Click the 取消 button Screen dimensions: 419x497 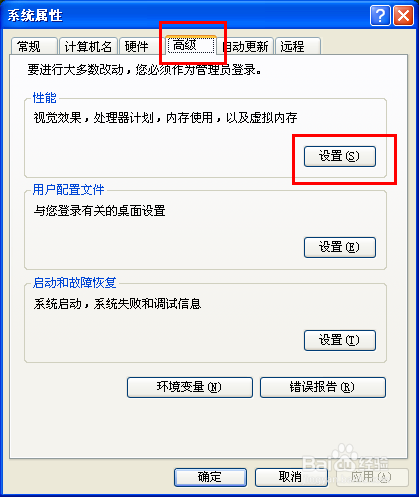pyautogui.click(x=291, y=477)
